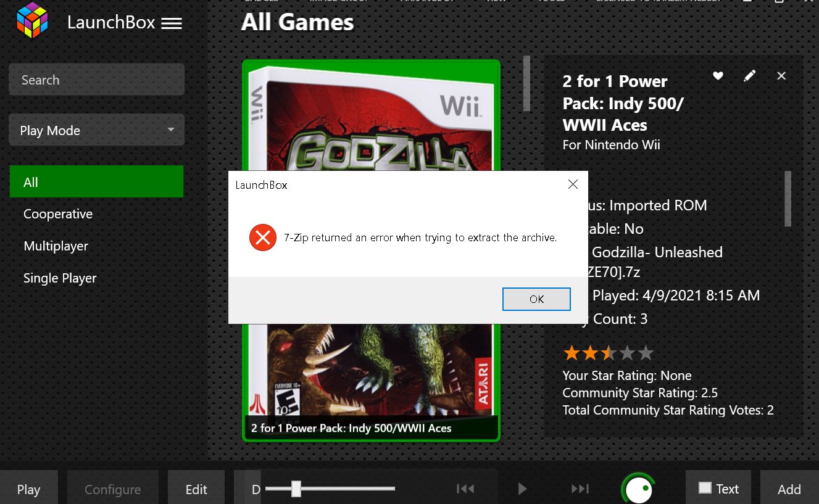Play the music track

(x=522, y=489)
